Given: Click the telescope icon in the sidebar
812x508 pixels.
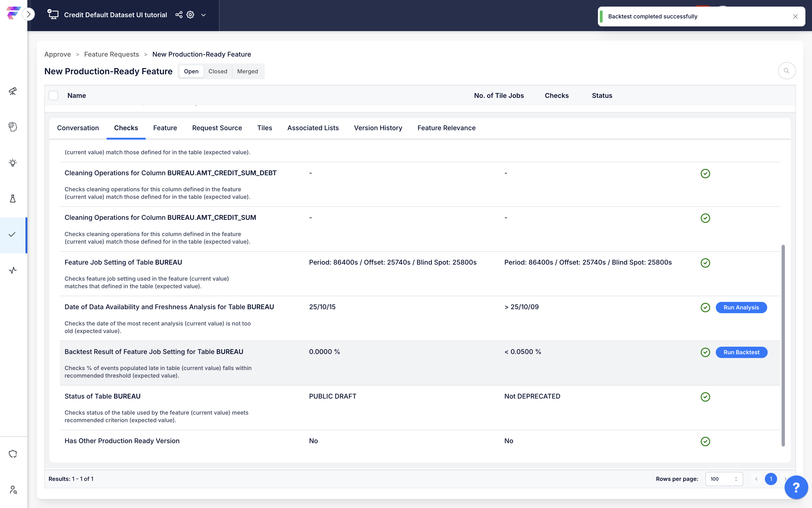Looking at the screenshot, I should tap(13, 91).
